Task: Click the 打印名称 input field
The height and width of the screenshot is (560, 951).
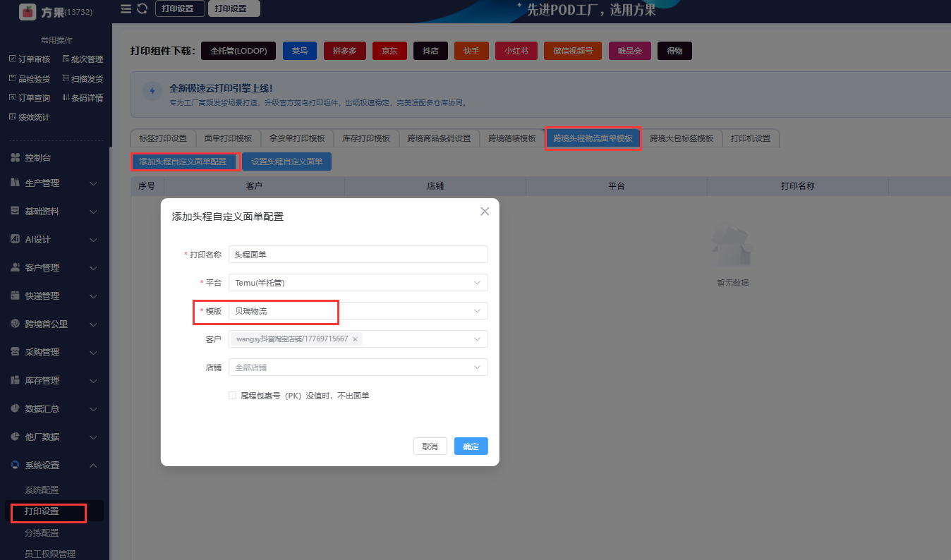Action: coord(358,255)
